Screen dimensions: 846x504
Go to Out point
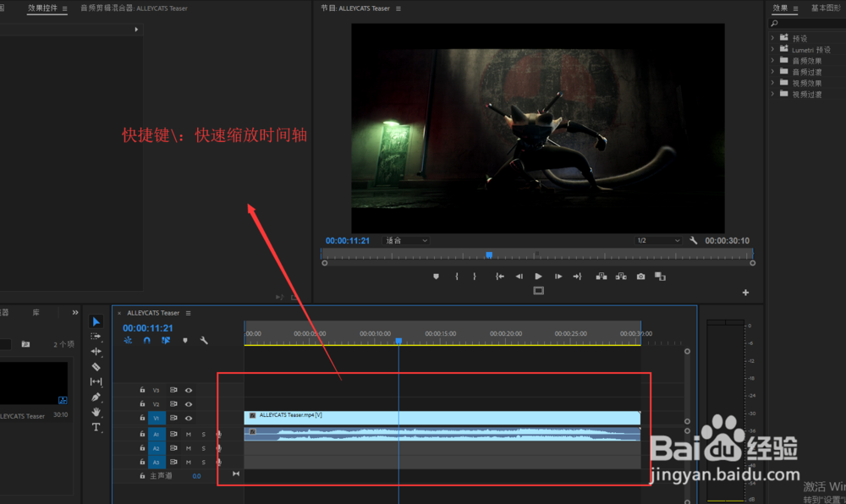(x=577, y=277)
